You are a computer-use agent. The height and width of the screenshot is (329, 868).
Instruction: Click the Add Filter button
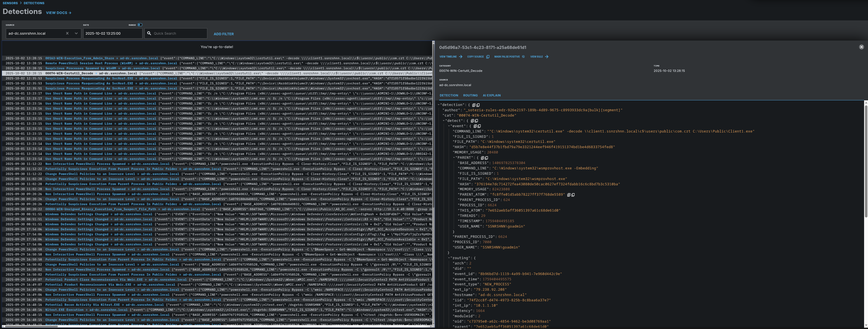click(x=223, y=34)
